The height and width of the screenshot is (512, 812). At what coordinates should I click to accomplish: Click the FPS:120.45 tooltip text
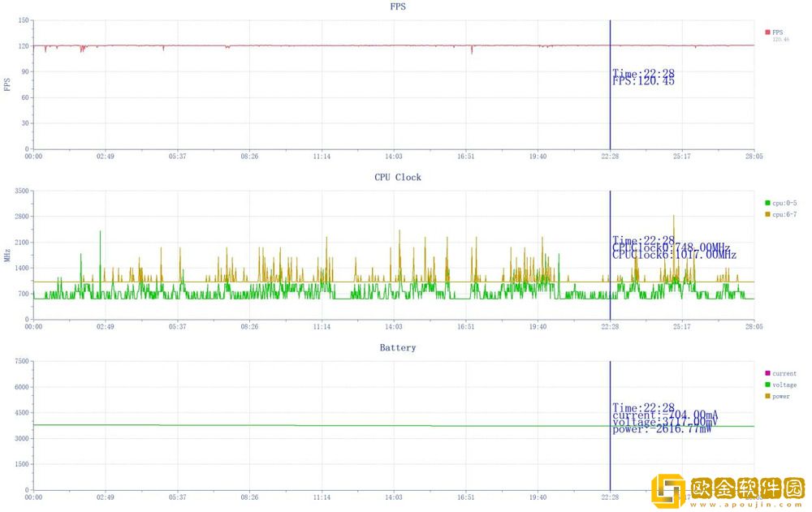(x=643, y=81)
